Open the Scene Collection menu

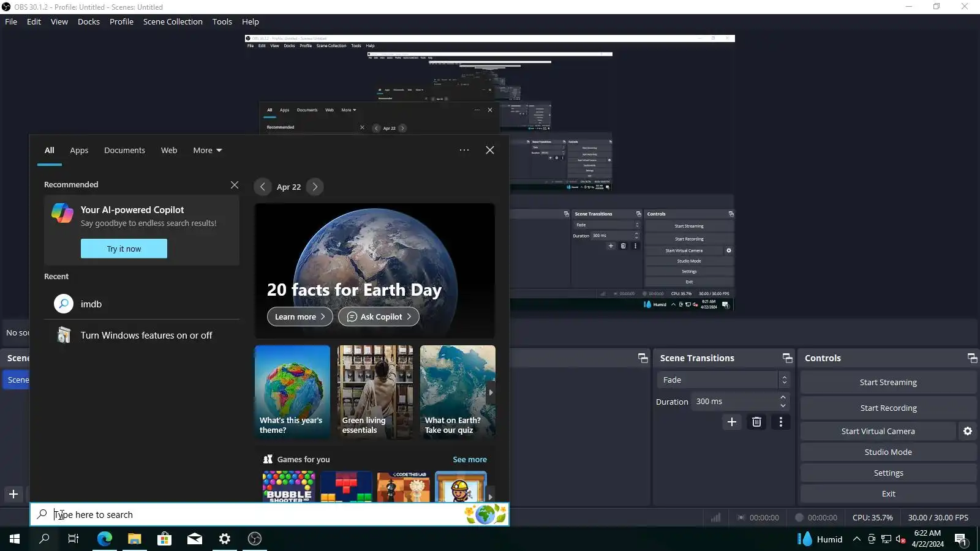pos(173,21)
